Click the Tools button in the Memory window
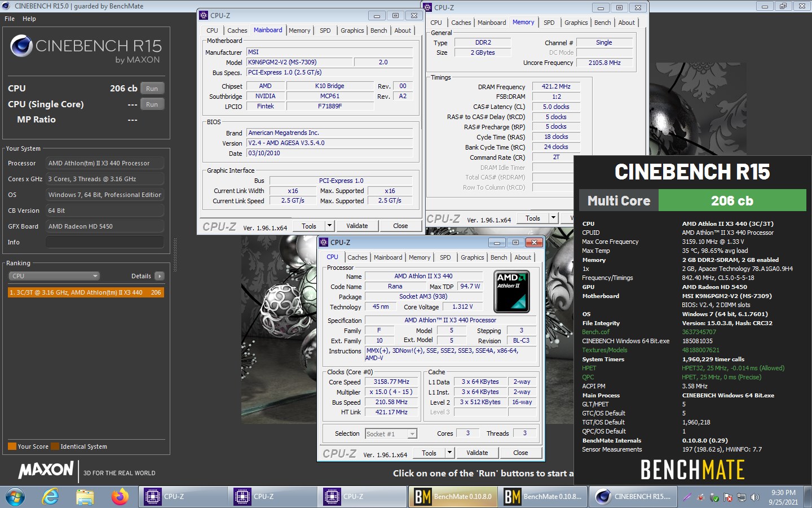This screenshot has height=508, width=812. [533, 218]
